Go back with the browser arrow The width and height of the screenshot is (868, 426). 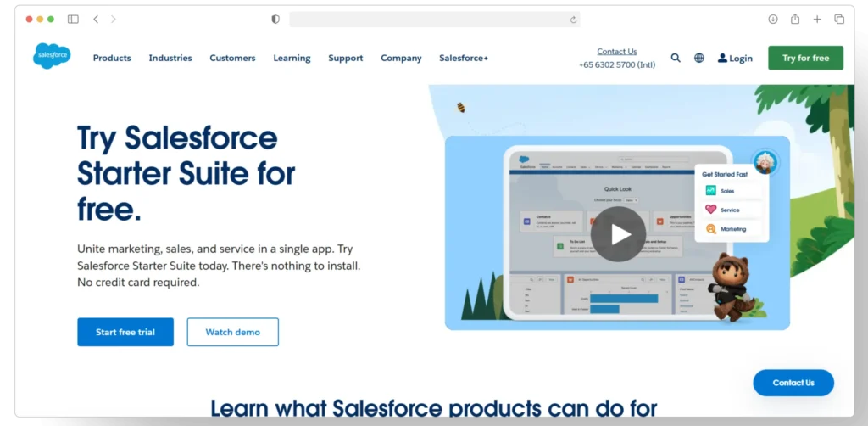pos(96,19)
